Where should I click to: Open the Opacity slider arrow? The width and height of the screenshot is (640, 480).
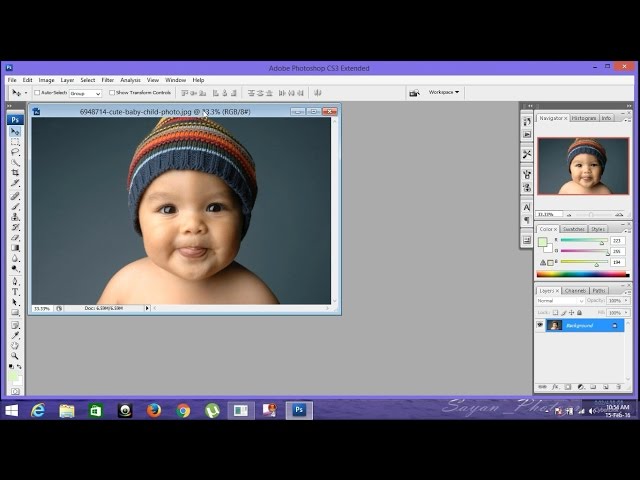pos(626,300)
